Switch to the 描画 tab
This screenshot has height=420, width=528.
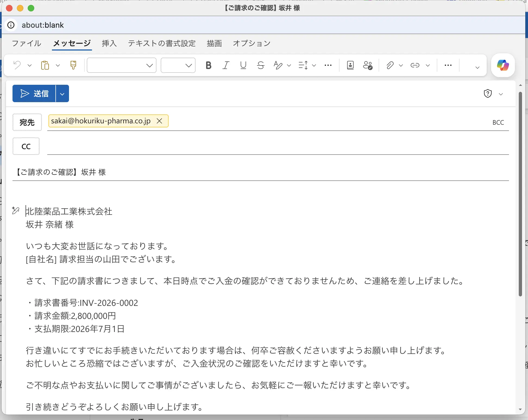[x=214, y=43]
